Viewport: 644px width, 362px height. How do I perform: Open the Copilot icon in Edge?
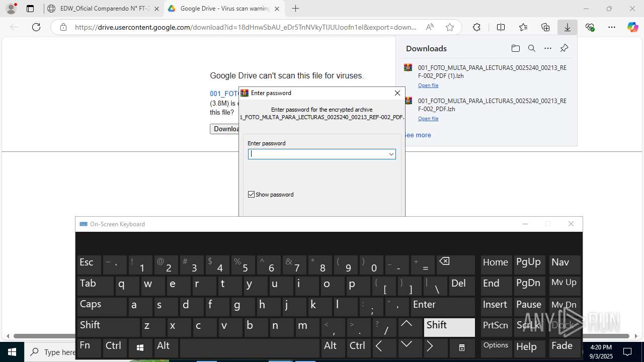tap(632, 27)
